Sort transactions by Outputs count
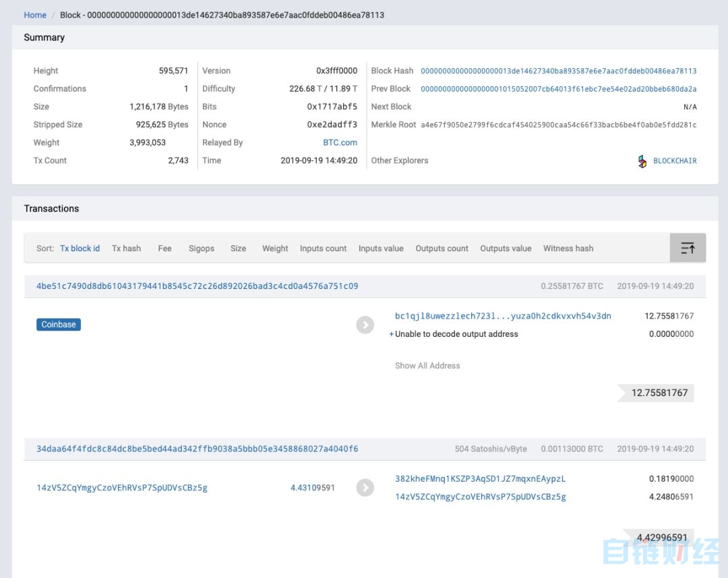 point(442,248)
